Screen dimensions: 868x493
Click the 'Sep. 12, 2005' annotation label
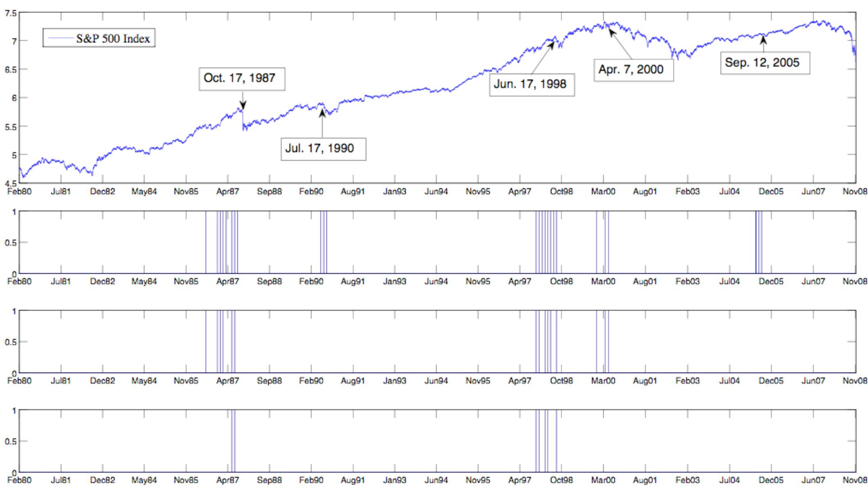point(765,63)
